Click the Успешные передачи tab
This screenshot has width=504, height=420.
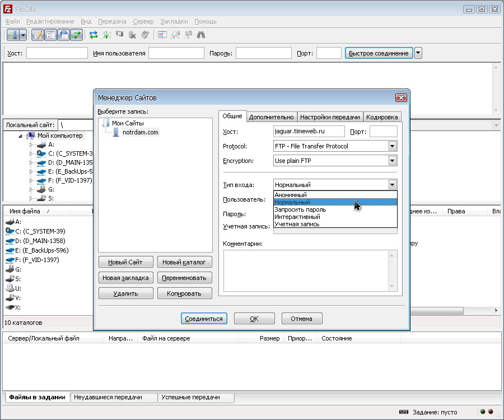click(196, 397)
